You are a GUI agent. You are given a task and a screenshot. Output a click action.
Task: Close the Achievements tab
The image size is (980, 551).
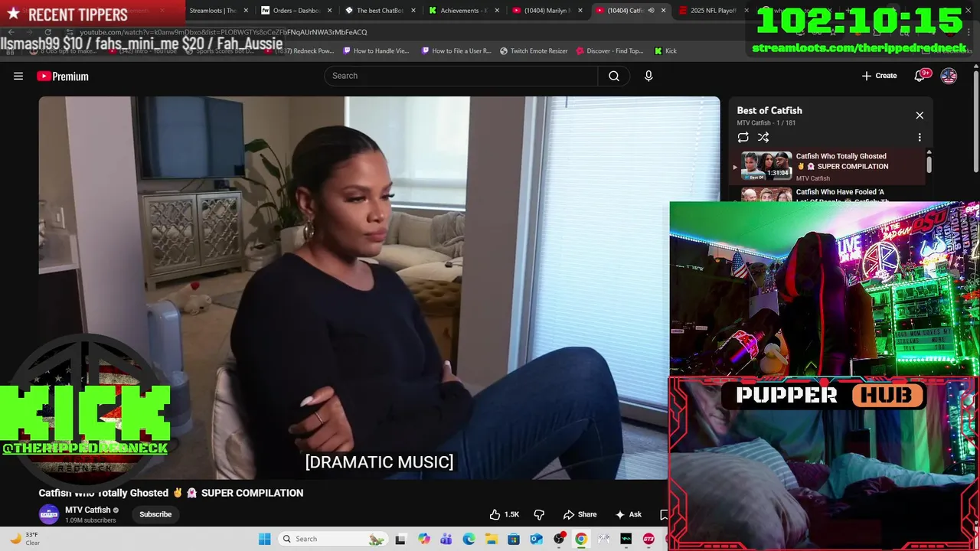497,11
